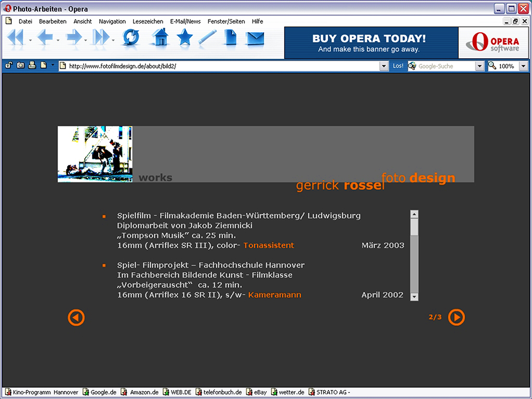The height and width of the screenshot is (399, 532).
Task: Click the small page icon left of address field
Action: pos(44,65)
